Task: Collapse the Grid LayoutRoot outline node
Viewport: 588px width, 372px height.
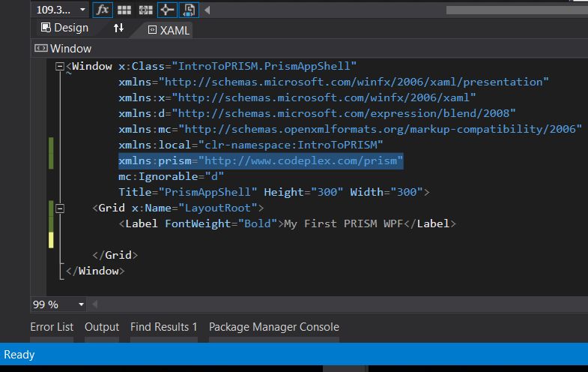Action: 60,208
